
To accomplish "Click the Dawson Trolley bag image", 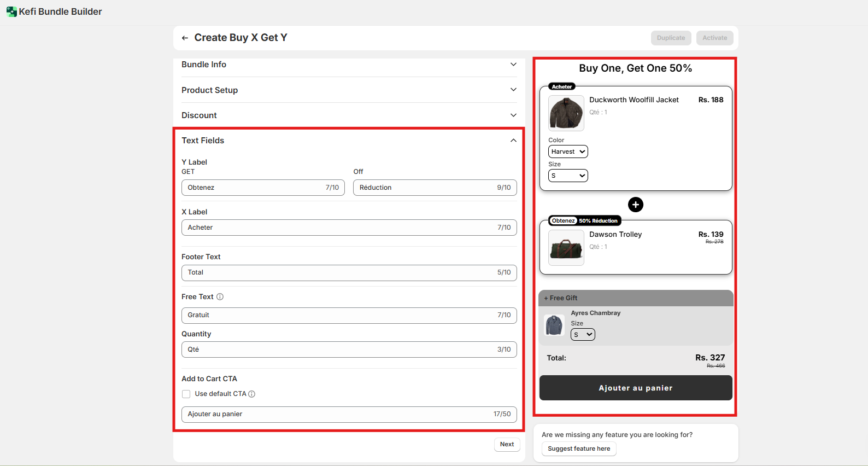I will (x=566, y=248).
